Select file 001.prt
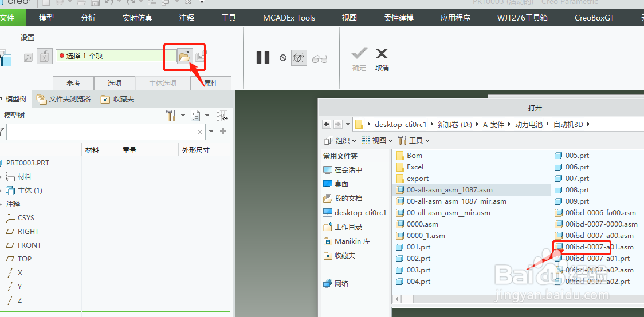 pos(413,247)
